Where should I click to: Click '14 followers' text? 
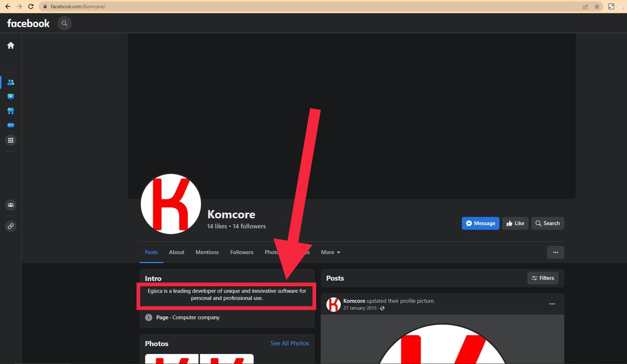[x=249, y=226]
